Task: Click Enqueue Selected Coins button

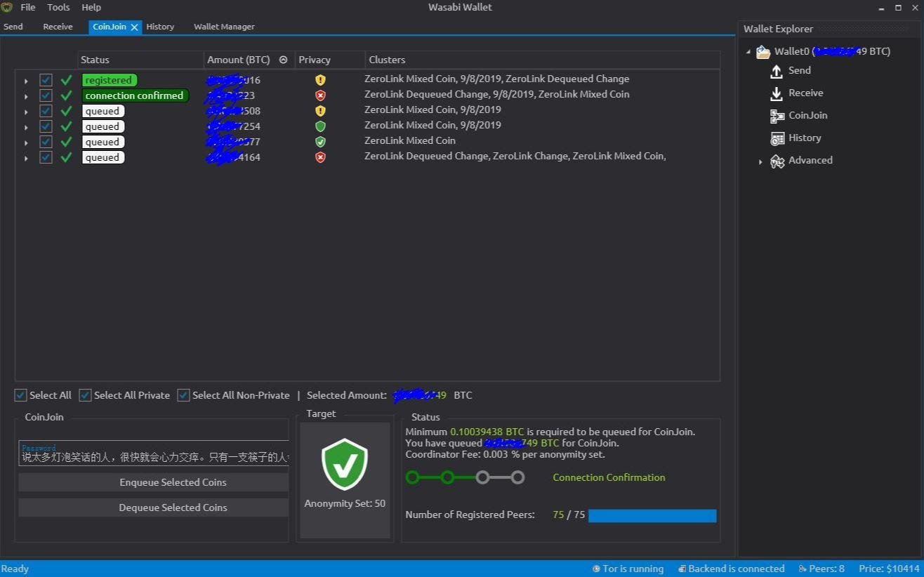Action: point(154,482)
